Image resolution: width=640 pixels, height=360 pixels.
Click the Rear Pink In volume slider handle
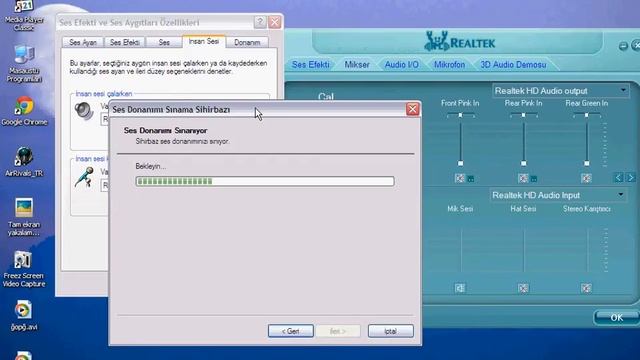(x=524, y=163)
